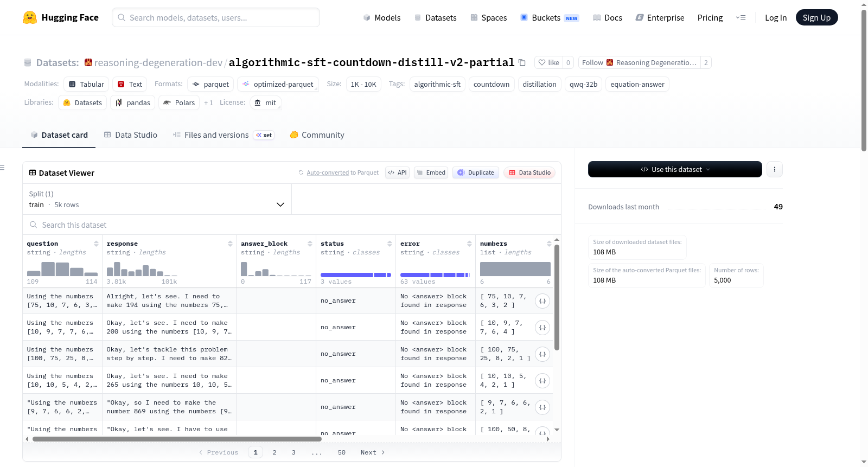
Task: Open the Use this dataset dropdown
Action: pyautogui.click(x=675, y=169)
